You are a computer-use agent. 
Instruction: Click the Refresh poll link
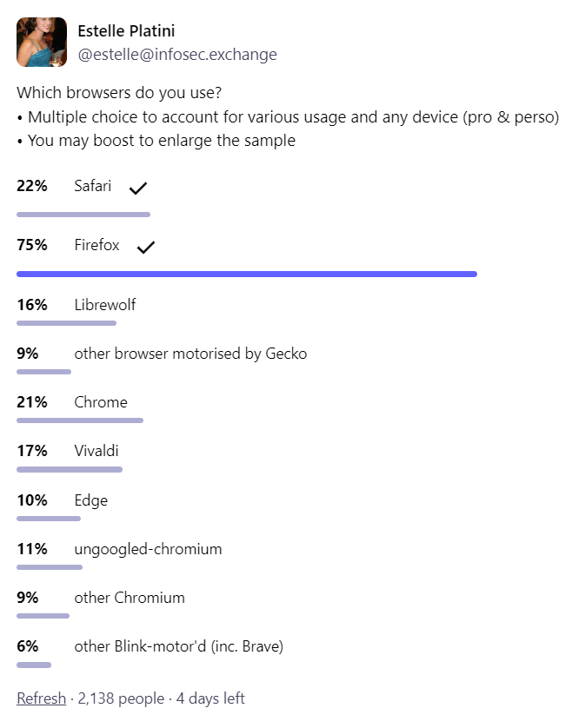(x=42, y=698)
